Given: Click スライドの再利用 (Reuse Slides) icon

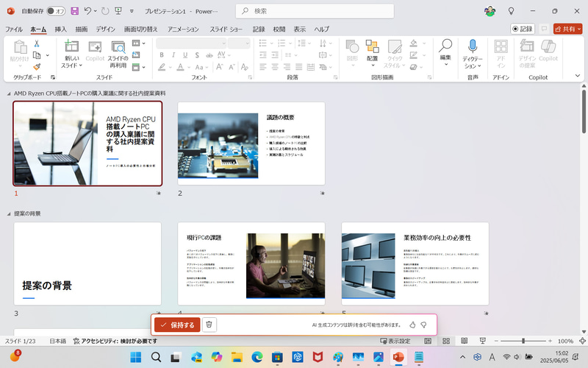Looking at the screenshot, I should pyautogui.click(x=118, y=47).
